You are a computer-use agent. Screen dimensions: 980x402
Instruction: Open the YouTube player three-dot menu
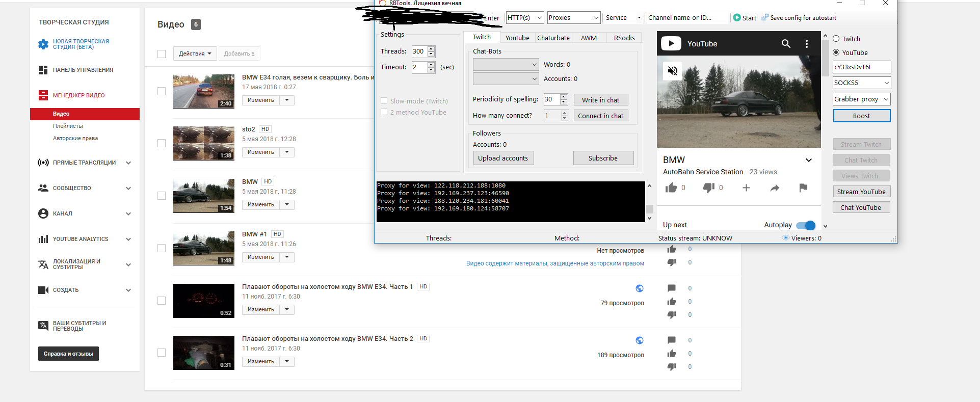(806, 44)
